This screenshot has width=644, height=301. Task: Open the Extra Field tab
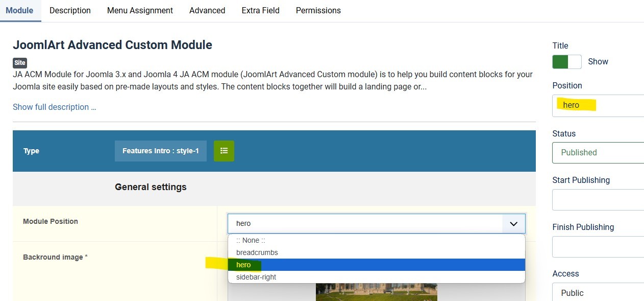260,10
